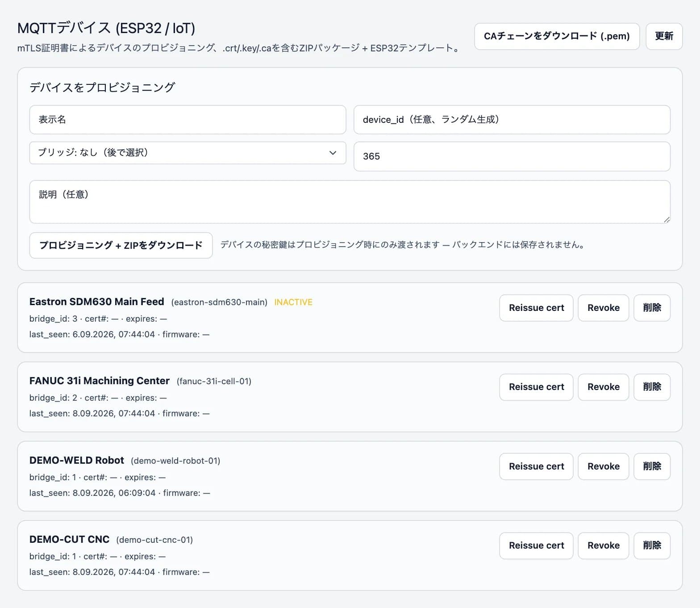Image resolution: width=700 pixels, height=608 pixels.
Task: Reissue cert for Eastron SDM630 Main Feed
Action: tap(536, 308)
